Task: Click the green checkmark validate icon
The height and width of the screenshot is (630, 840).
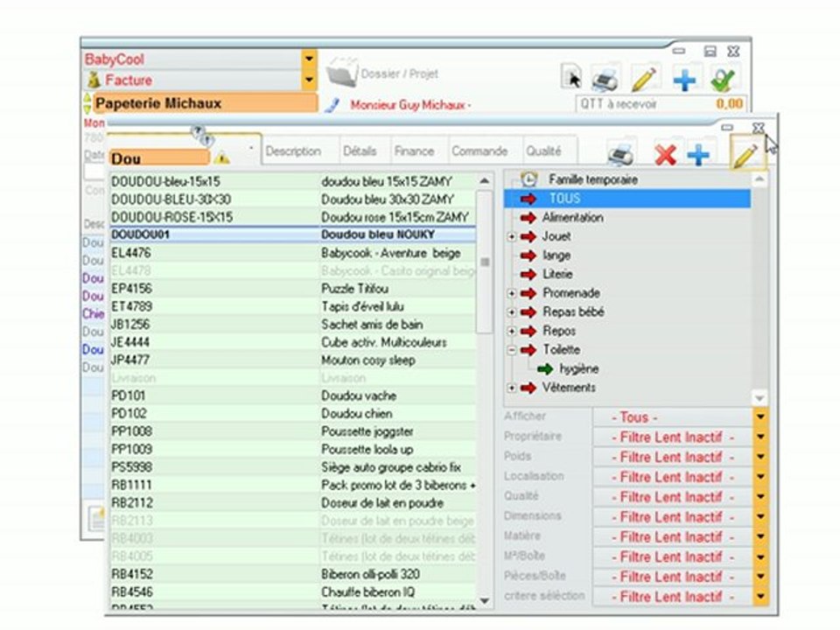Action: click(723, 80)
